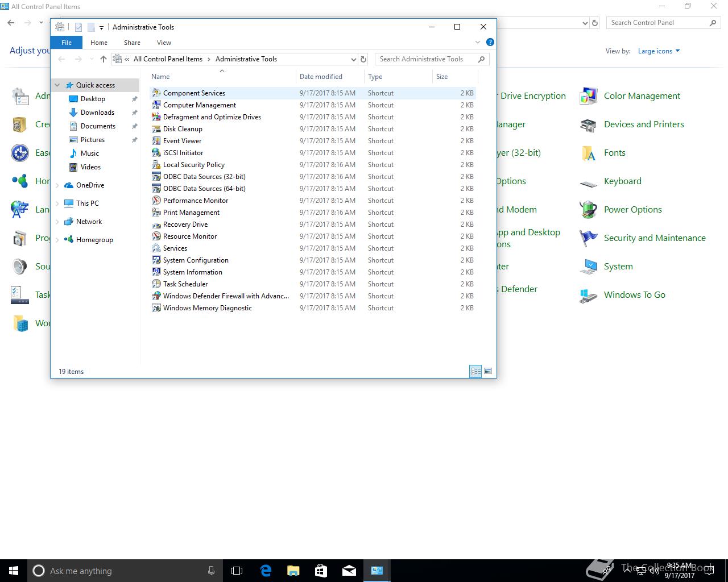
Task: Expand the Network tree node
Action: pos(57,222)
